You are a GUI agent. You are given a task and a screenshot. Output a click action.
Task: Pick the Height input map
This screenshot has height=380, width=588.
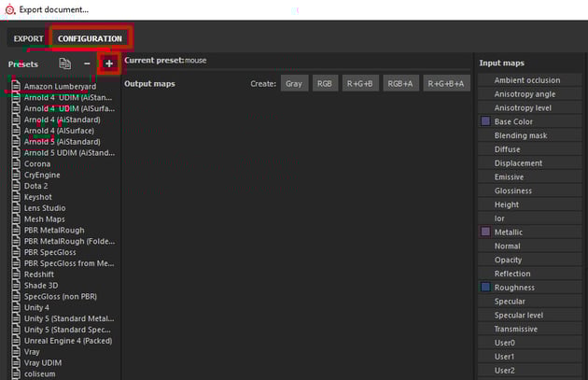tap(530, 204)
